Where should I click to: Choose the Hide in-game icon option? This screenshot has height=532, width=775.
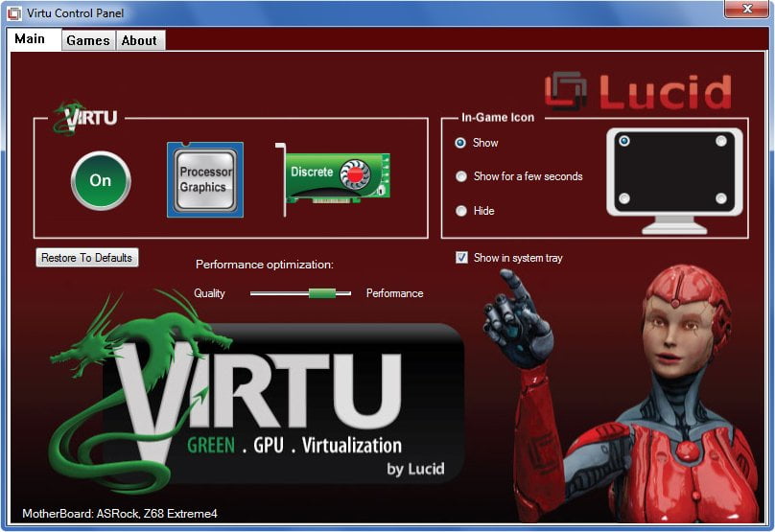click(x=460, y=211)
